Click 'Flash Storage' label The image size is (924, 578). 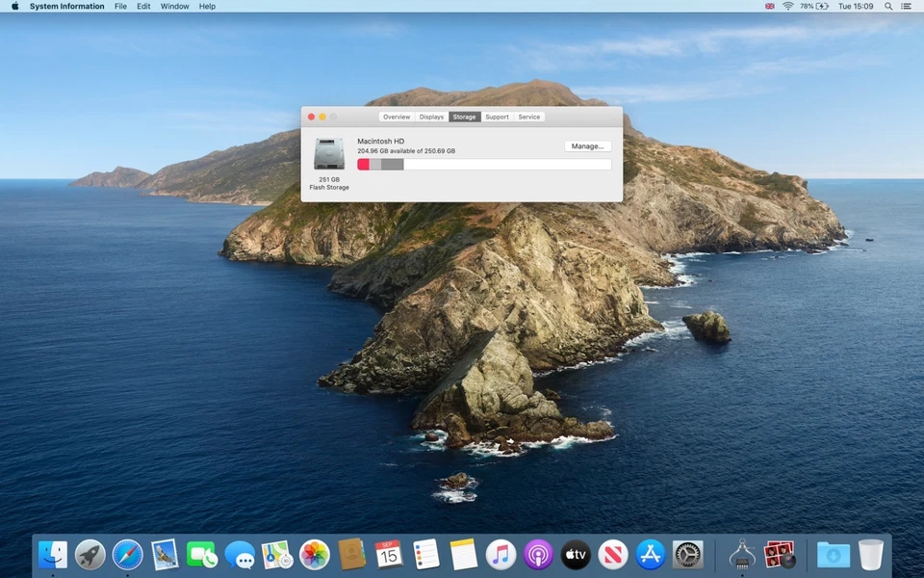[x=329, y=187]
